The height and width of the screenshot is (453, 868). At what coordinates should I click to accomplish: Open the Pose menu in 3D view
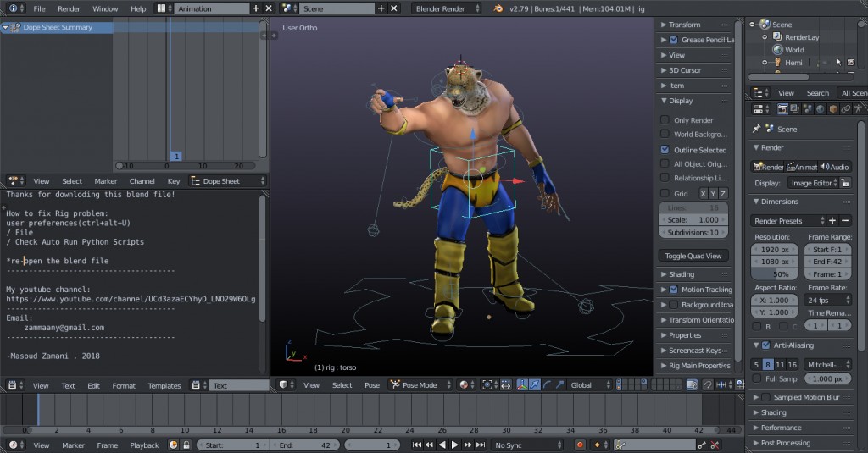click(x=372, y=385)
